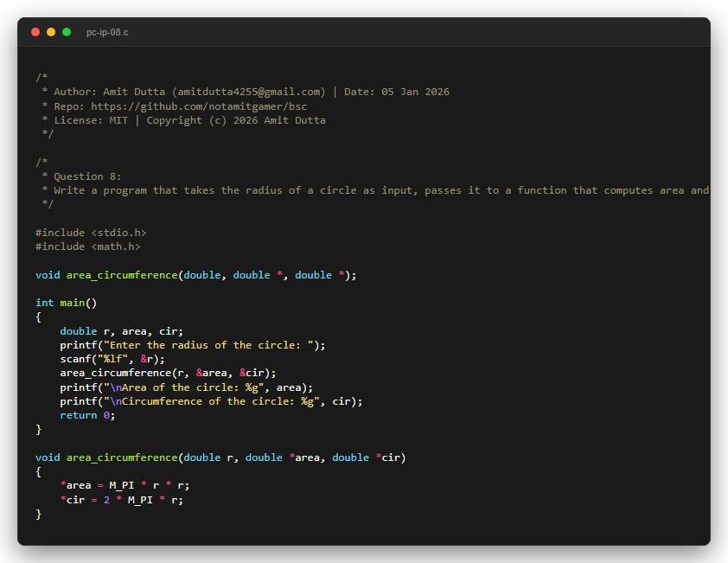The height and width of the screenshot is (563, 728).
Task: Click the License: MIT copyright comment line
Action: tap(183, 120)
